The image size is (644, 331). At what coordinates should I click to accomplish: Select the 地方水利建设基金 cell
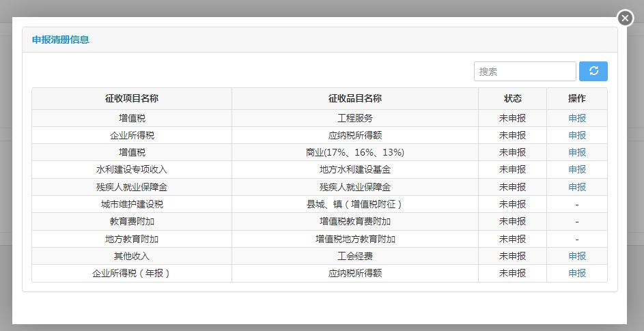coord(355,170)
